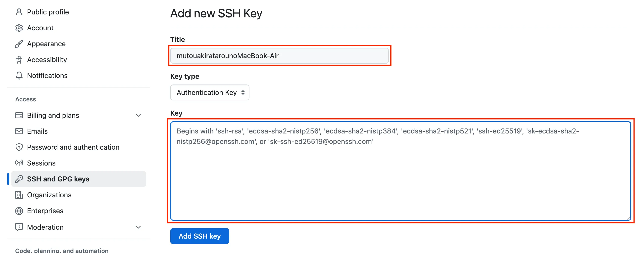Click the Accessibility figure icon
Viewport: 644px width, 253px height.
(19, 59)
